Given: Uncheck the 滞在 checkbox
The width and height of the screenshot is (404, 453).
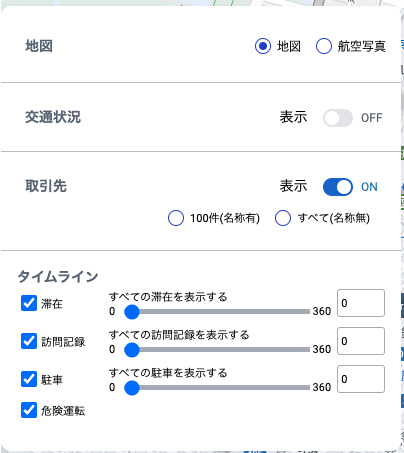Looking at the screenshot, I should pyautogui.click(x=29, y=303).
